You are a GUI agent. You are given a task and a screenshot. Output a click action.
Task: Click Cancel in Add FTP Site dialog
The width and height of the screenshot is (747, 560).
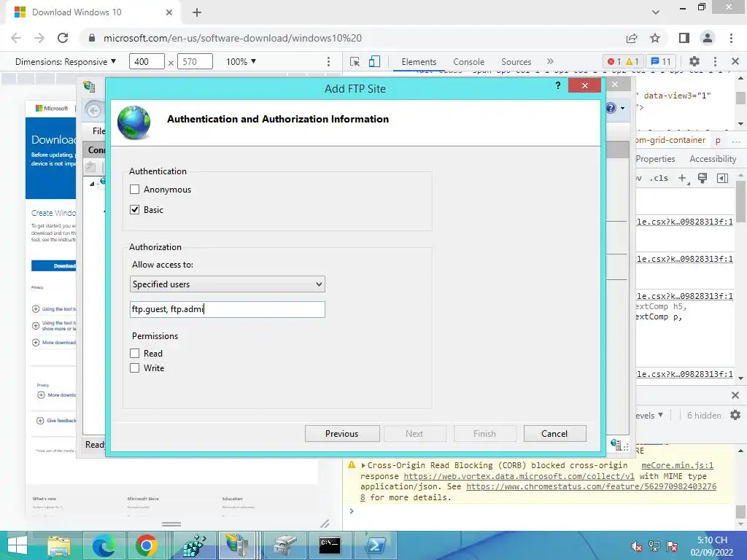click(554, 434)
